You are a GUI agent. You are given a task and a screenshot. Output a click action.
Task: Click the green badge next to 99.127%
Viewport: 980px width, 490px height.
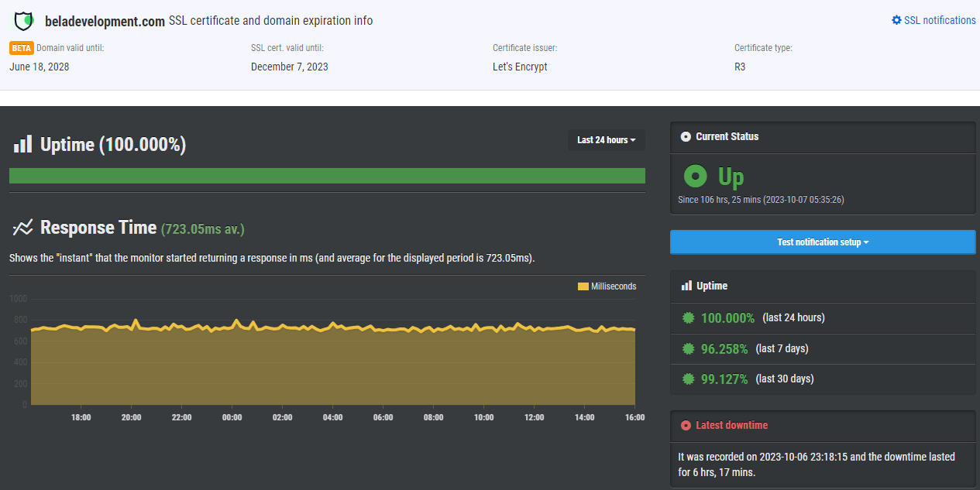tap(688, 379)
